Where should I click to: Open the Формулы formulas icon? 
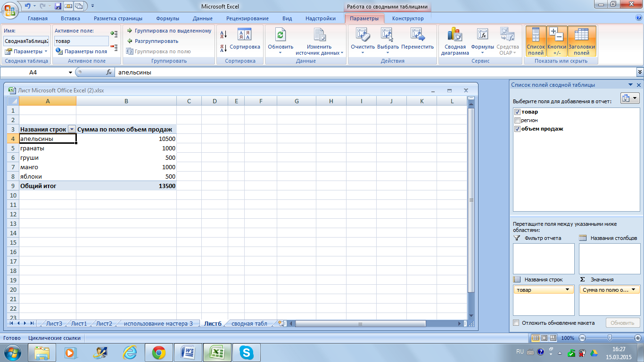482,41
